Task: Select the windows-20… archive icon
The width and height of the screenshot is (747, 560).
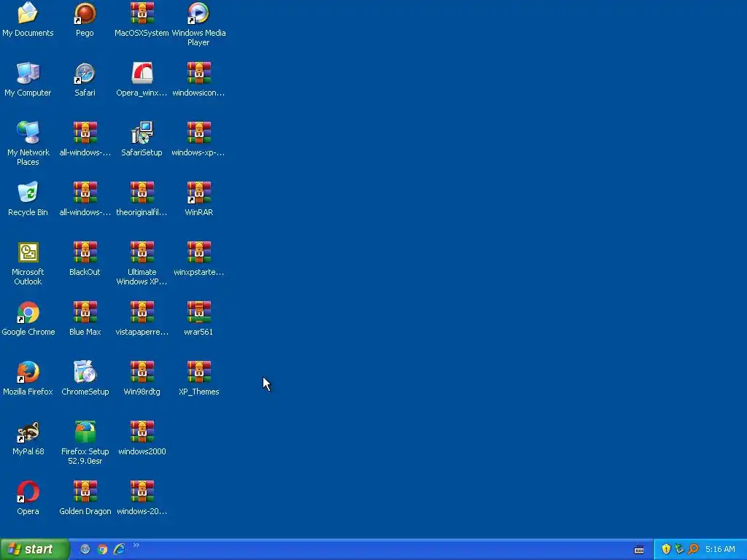Action: pos(142,491)
